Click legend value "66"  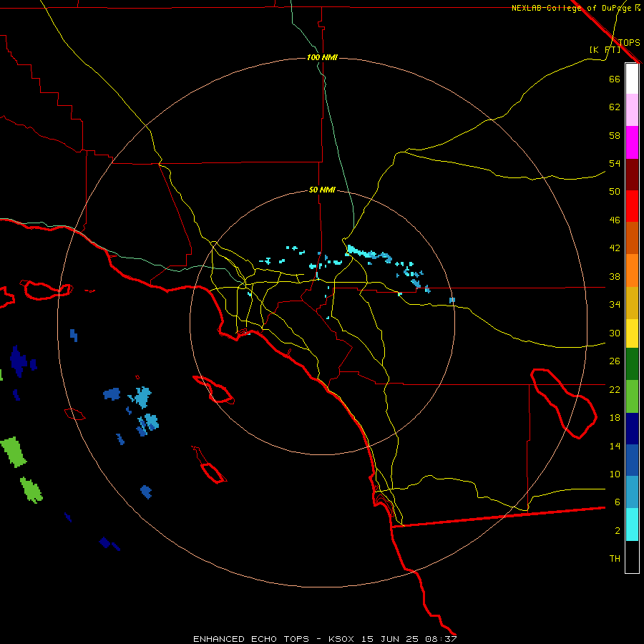pyautogui.click(x=615, y=79)
